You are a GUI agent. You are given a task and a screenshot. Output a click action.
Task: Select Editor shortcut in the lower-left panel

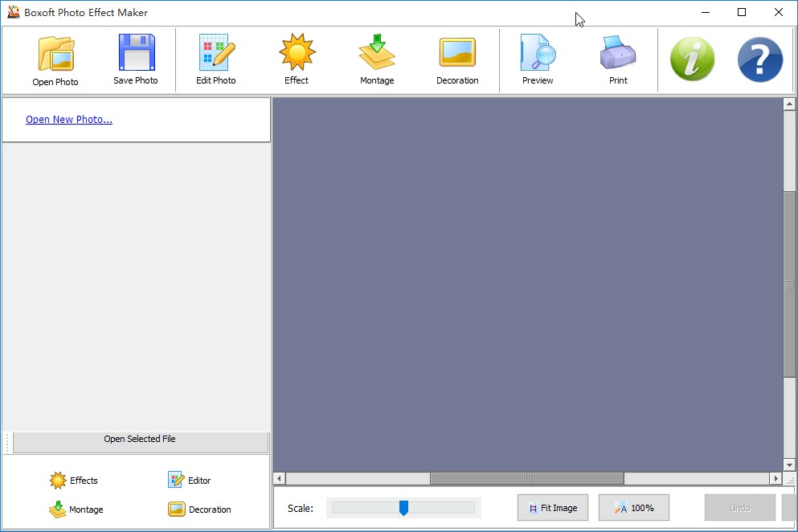(x=190, y=480)
